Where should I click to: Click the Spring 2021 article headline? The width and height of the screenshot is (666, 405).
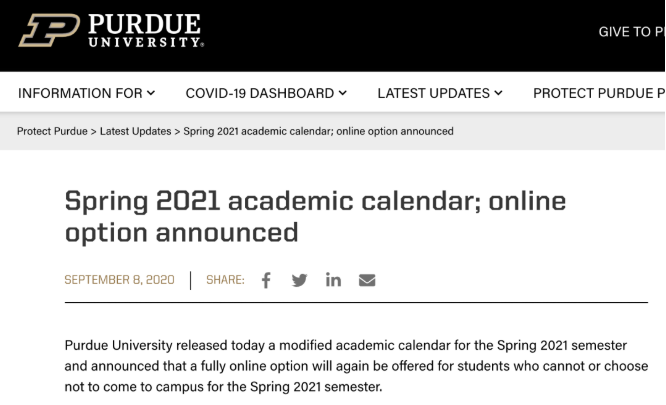[x=315, y=216]
